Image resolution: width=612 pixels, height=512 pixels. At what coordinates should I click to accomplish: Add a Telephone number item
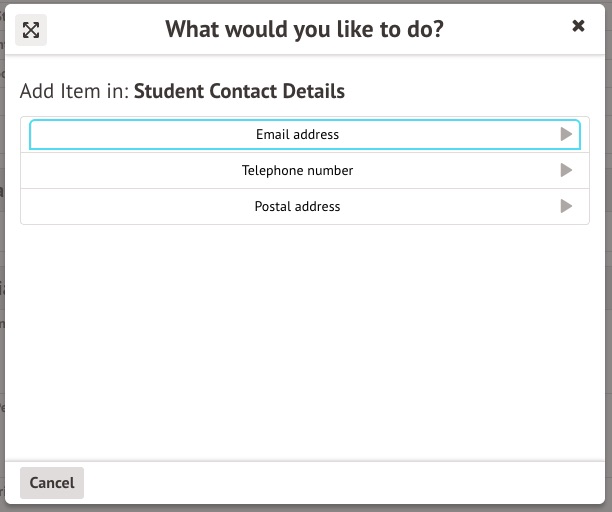pyautogui.click(x=297, y=170)
